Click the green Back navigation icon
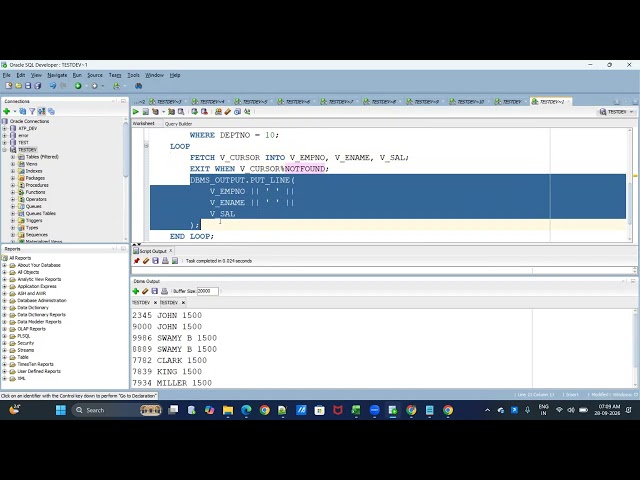The width and height of the screenshot is (640, 480). coord(78,86)
